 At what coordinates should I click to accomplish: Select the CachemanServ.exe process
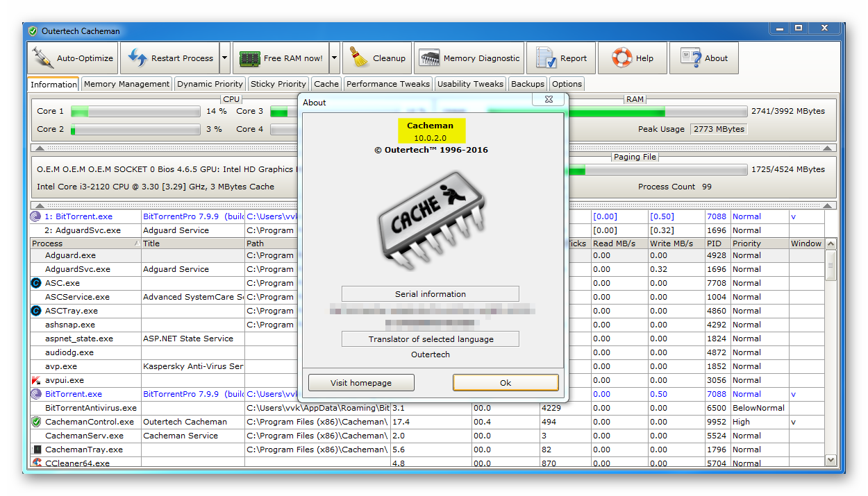coord(427,436)
